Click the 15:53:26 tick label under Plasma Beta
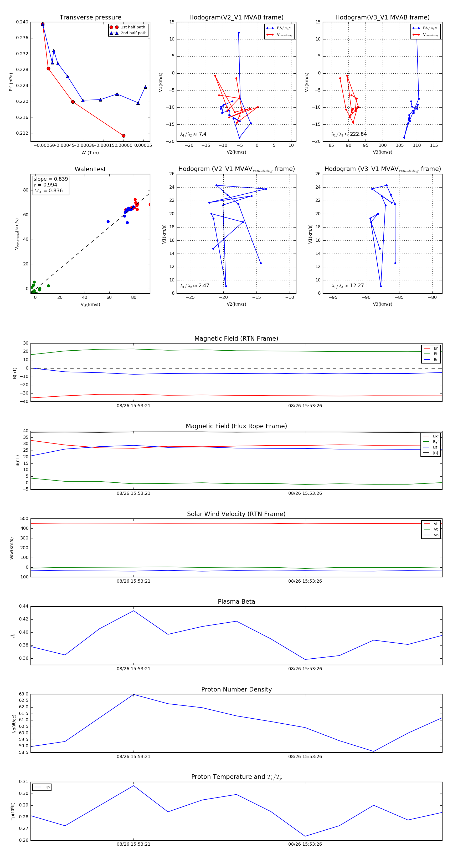Screen dimensions: 473x868 click(305, 669)
